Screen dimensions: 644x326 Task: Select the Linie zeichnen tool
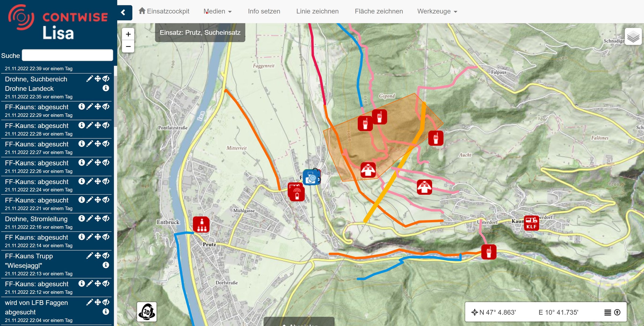coord(317,11)
